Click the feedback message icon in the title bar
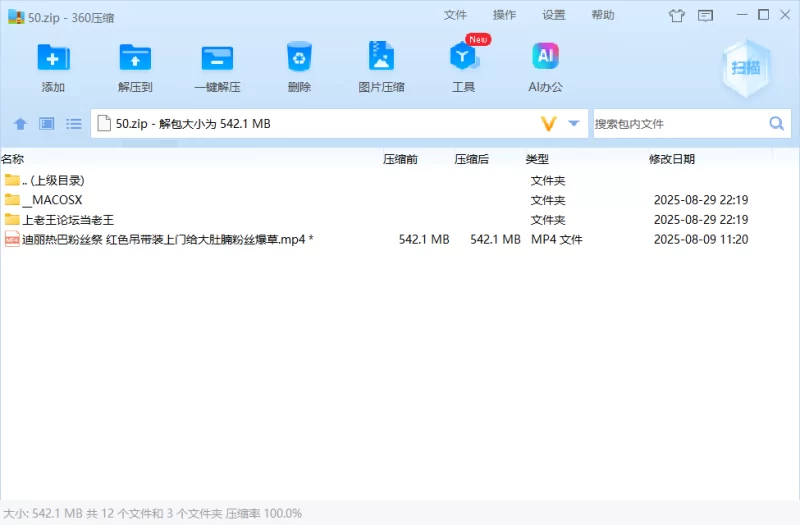 point(706,16)
